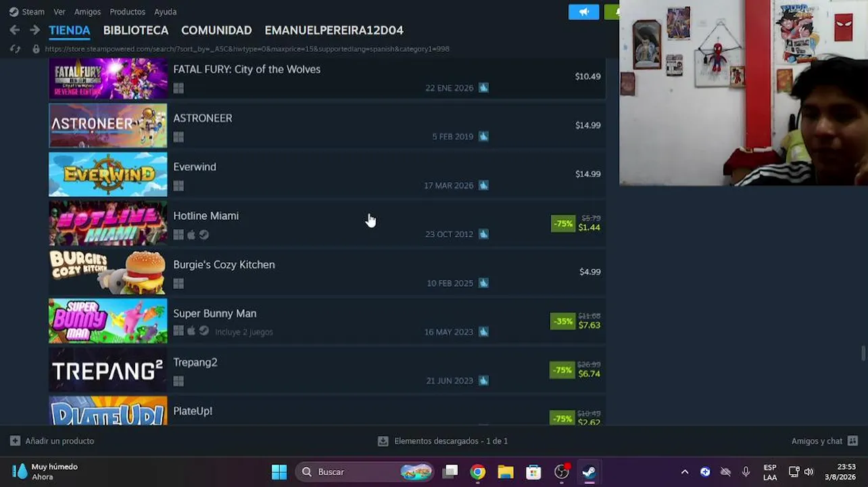
Task: Click the review icon on Super Bunny Man row
Action: [483, 331]
